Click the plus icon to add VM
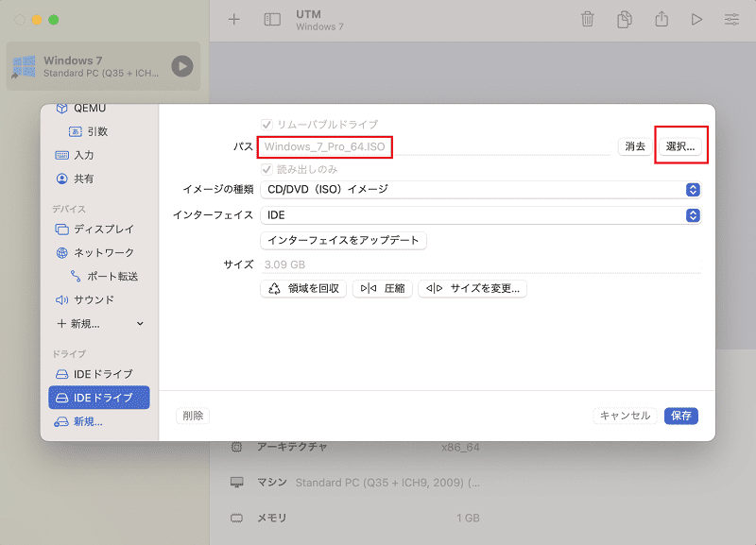Image resolution: width=756 pixels, height=545 pixels. coord(233,20)
